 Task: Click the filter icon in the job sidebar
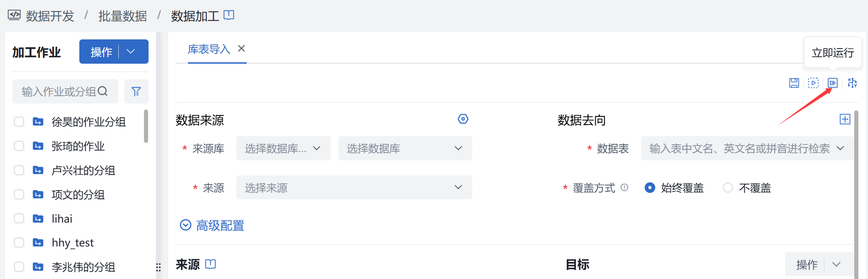(x=136, y=91)
